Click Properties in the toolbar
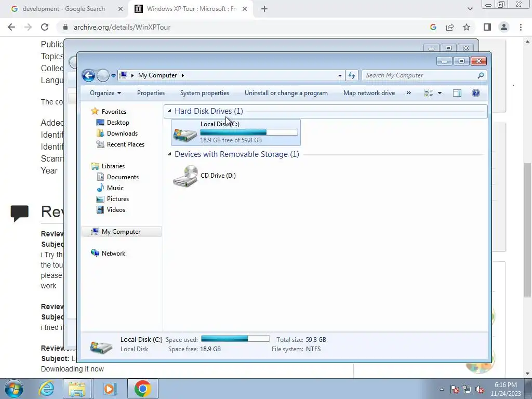The width and height of the screenshot is (532, 399). pyautogui.click(x=151, y=93)
